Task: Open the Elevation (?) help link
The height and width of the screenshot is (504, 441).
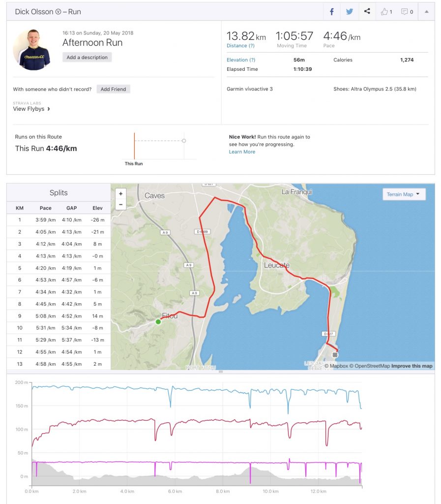Action: coord(241,60)
